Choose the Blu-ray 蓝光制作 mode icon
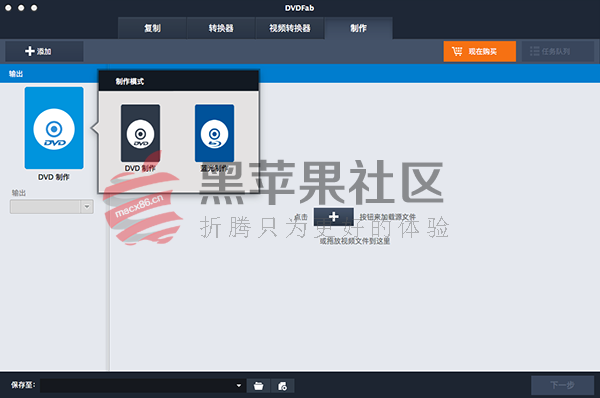This screenshot has height=398, width=600. click(x=214, y=133)
